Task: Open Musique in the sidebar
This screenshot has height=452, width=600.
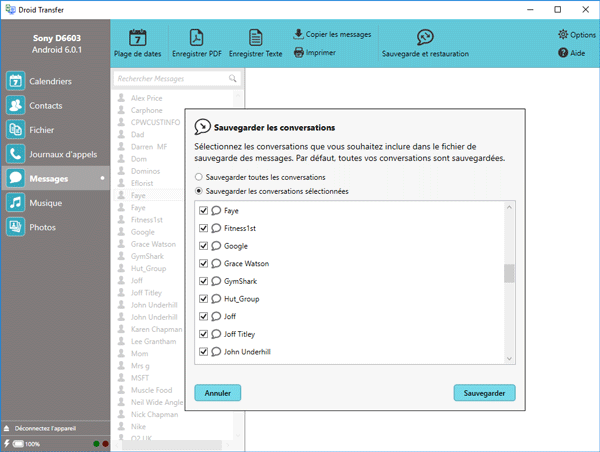Action: 55,202
